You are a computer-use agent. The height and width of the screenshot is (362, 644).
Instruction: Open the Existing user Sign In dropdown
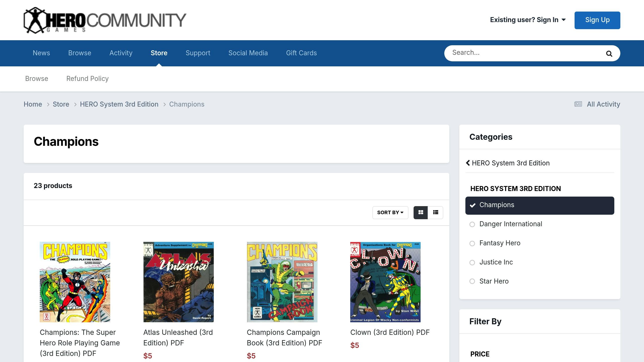coord(528,20)
